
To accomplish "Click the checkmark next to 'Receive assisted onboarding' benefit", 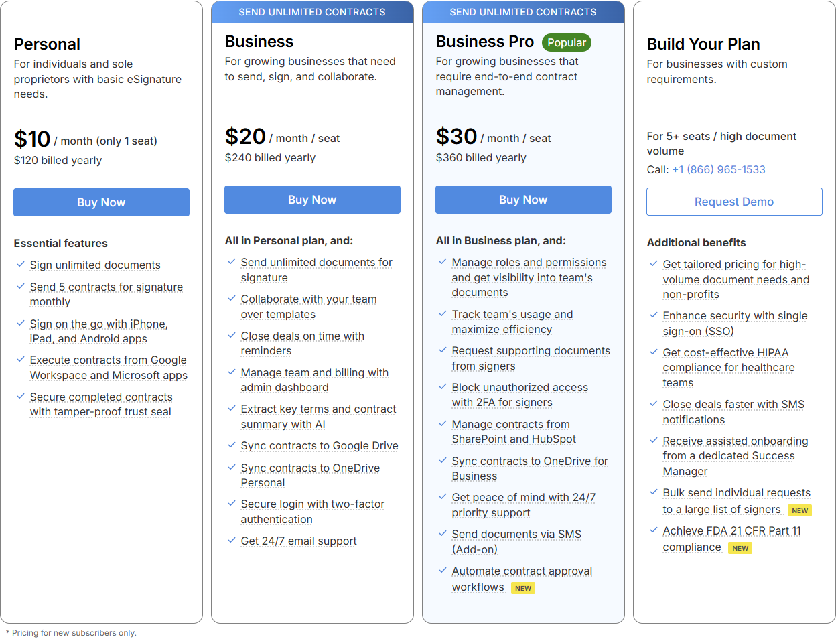I will 653,441.
